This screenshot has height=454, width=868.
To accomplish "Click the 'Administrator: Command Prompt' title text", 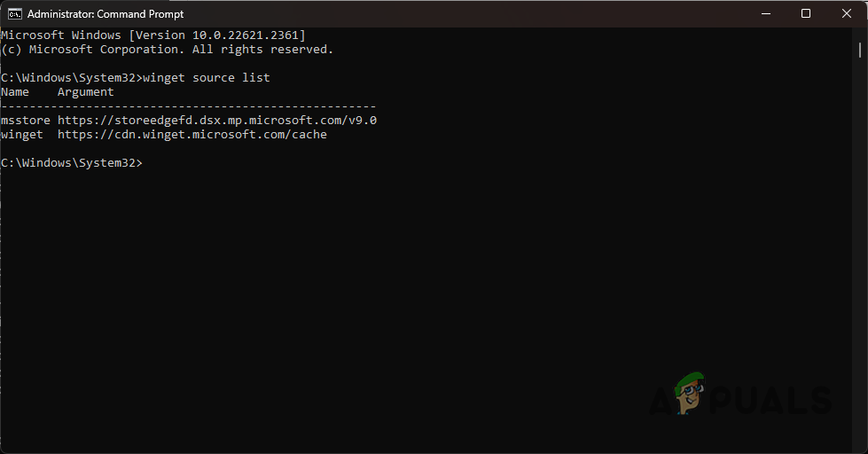I will tap(106, 14).
